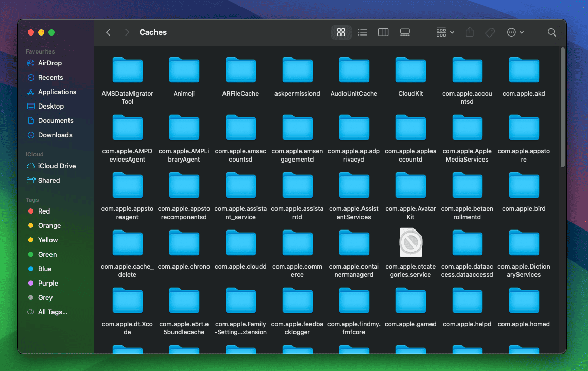Select the com.apple.amsaccountsd folder
The width and height of the screenshot is (588, 371).
click(x=241, y=128)
